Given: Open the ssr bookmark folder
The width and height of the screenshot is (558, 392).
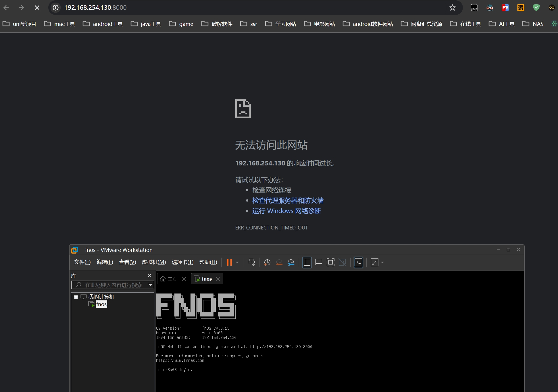Looking at the screenshot, I should point(249,24).
